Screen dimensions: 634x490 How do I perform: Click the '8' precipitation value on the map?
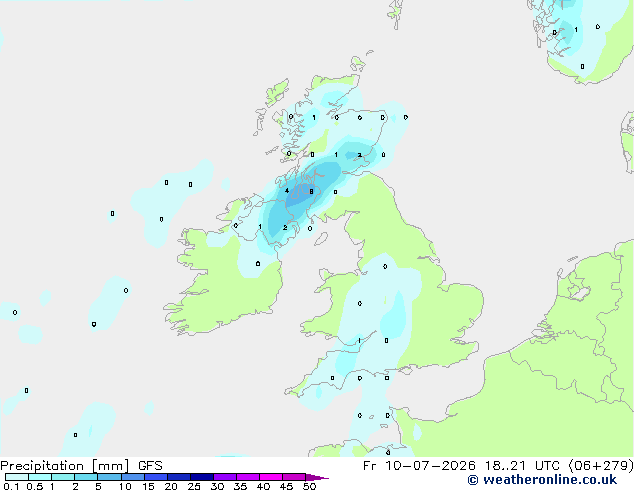[311, 192]
